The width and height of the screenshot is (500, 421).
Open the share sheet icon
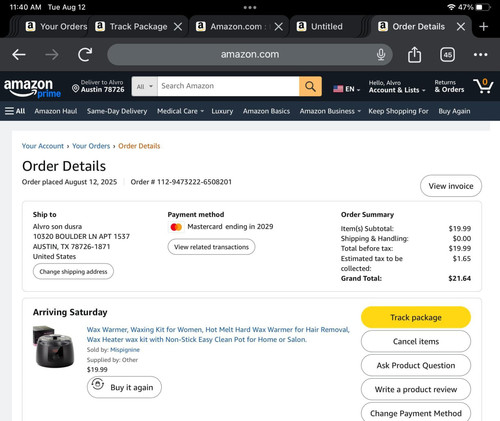pyautogui.click(x=414, y=54)
